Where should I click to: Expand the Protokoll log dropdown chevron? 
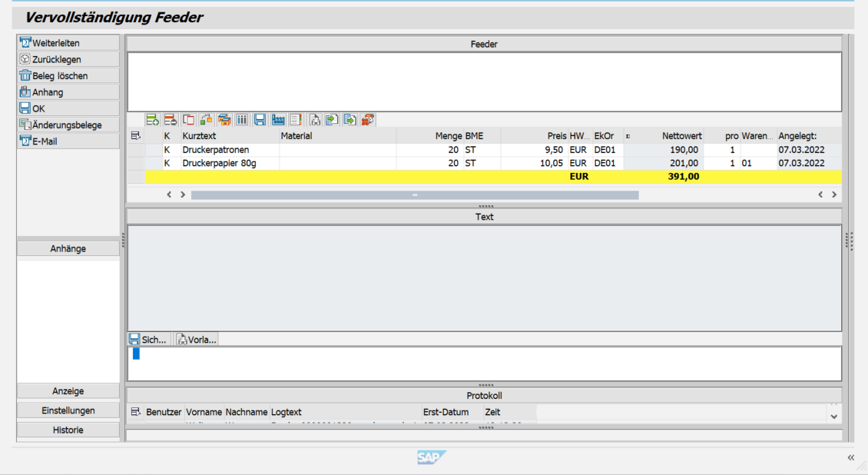click(x=833, y=415)
